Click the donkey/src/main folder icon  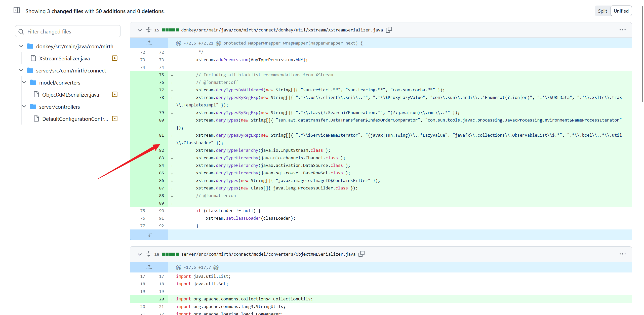coord(30,46)
